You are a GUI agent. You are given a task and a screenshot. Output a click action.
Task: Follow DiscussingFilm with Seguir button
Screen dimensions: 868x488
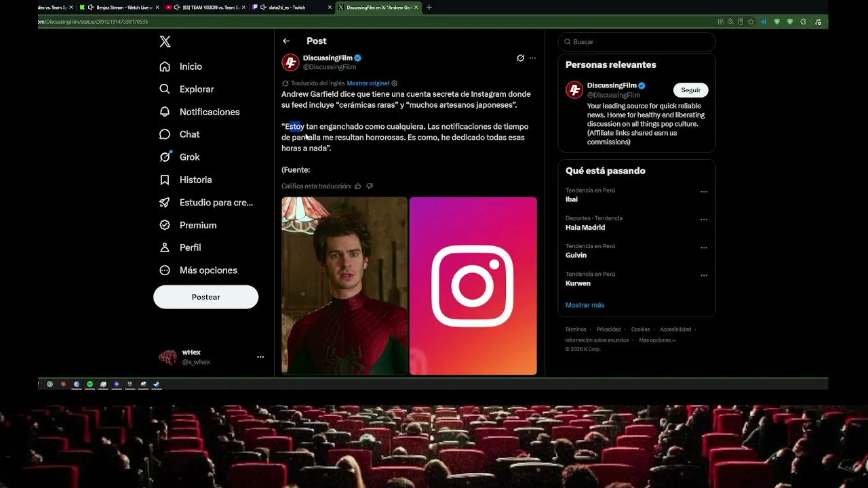point(690,90)
